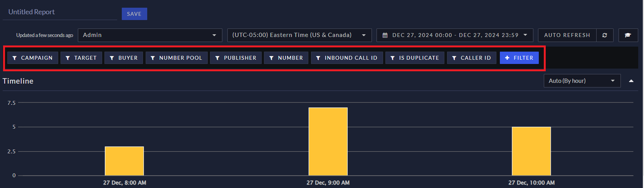Click the Buyer filter button

coord(124,58)
